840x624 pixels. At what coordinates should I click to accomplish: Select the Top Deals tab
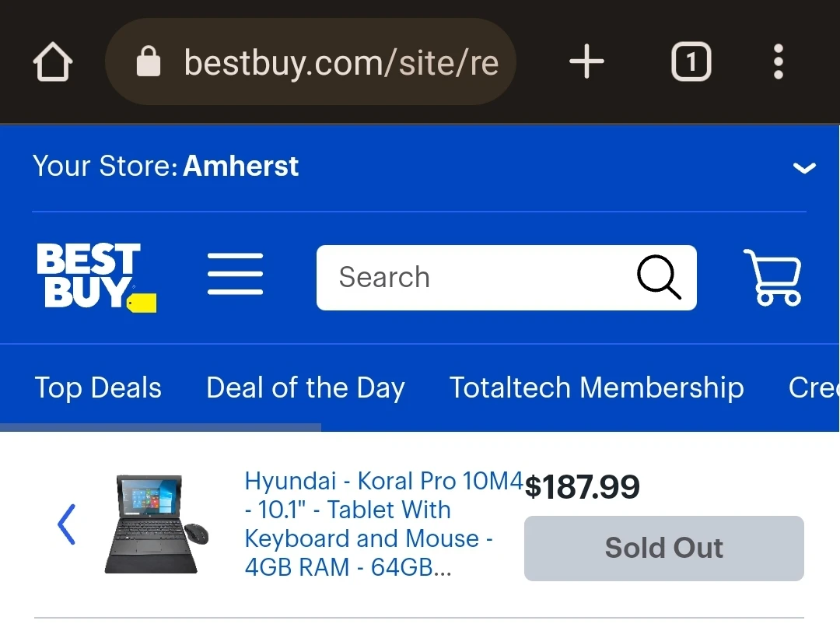[98, 387]
